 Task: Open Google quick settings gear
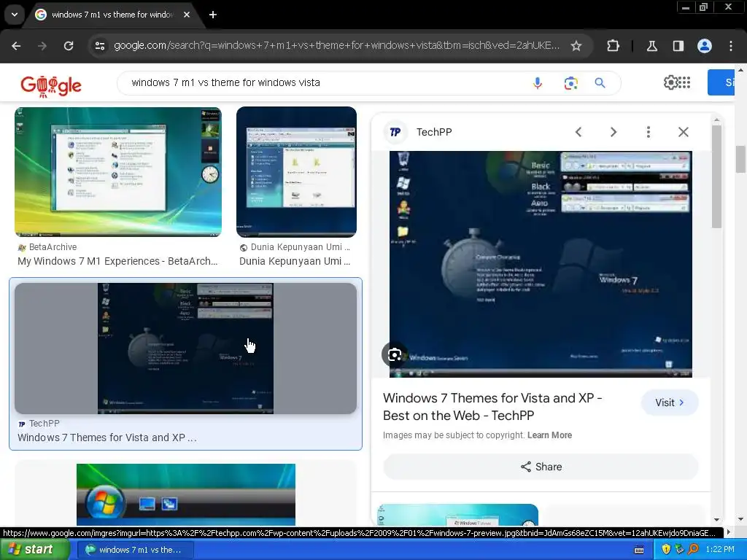point(671,82)
